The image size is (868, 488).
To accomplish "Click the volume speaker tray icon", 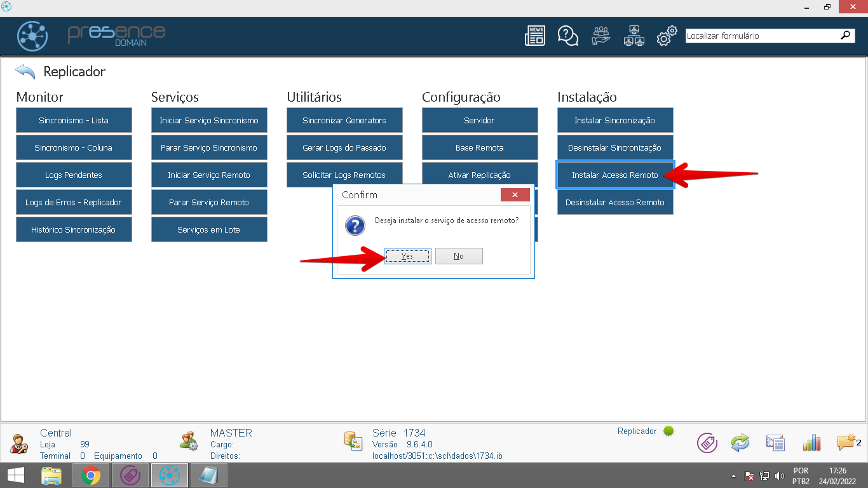I will tap(780, 476).
